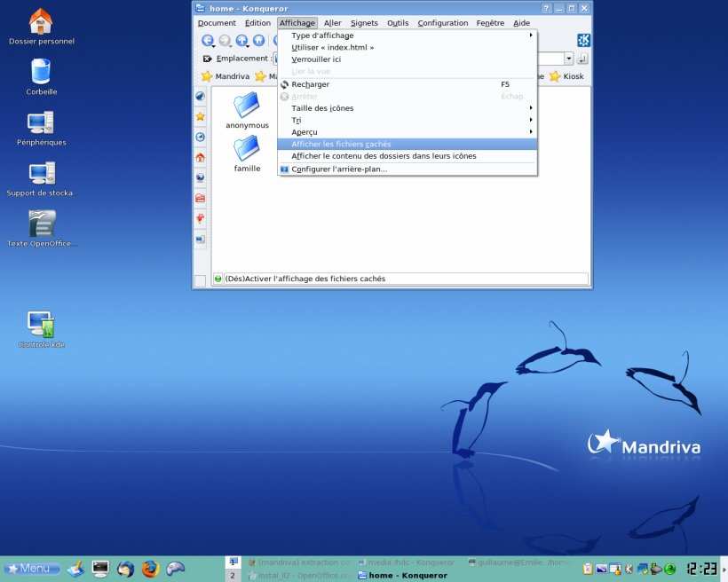Click the home button in Konqueror toolbar
Image resolution: width=728 pixels, height=582 pixels.
pyautogui.click(x=259, y=41)
